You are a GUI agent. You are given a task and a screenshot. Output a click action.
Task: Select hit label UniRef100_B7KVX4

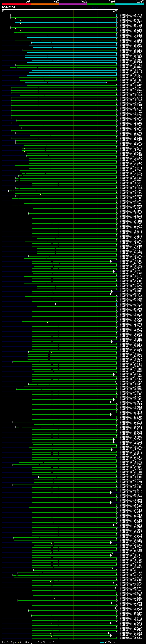[131, 331]
